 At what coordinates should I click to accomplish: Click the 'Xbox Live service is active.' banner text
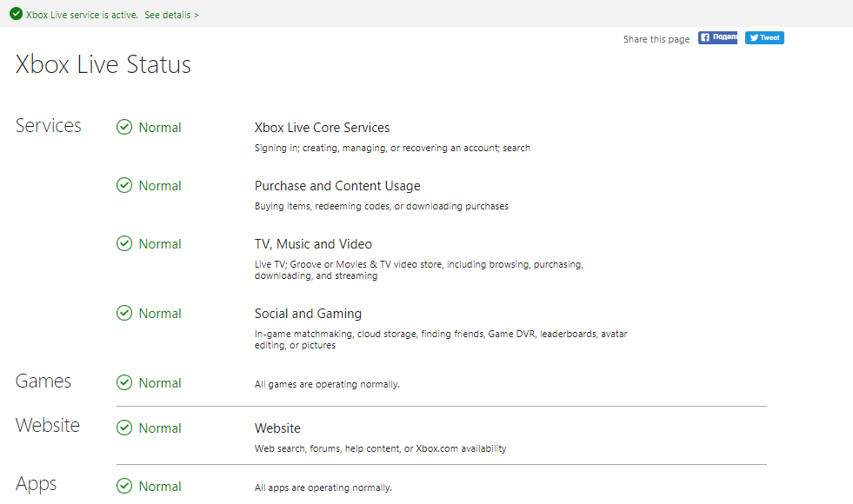click(x=82, y=16)
